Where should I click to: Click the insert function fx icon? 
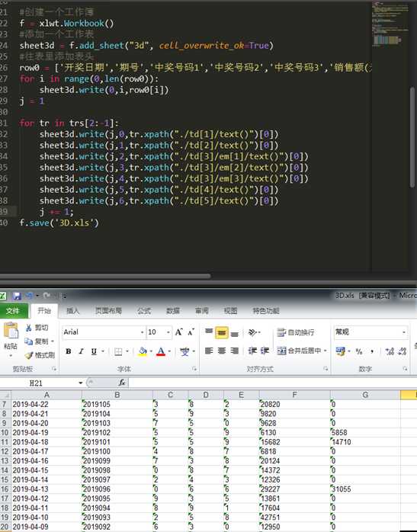(x=122, y=383)
